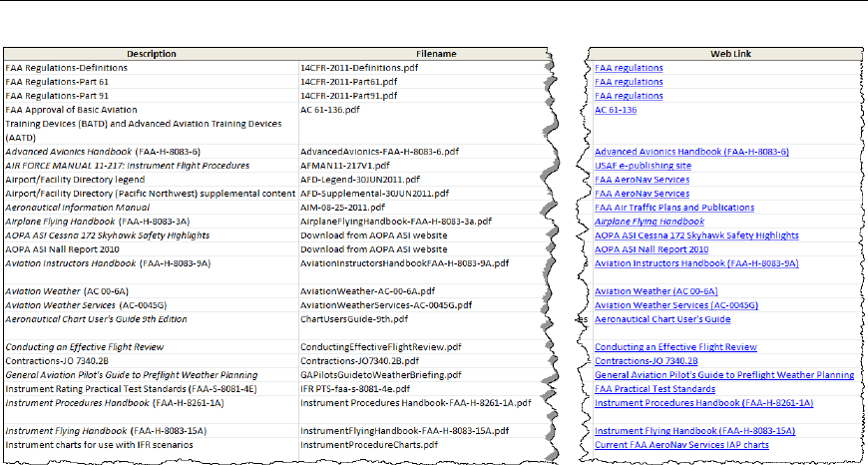
Task: Open the first FAA regulations link for Definitions
Action: [x=629, y=68]
